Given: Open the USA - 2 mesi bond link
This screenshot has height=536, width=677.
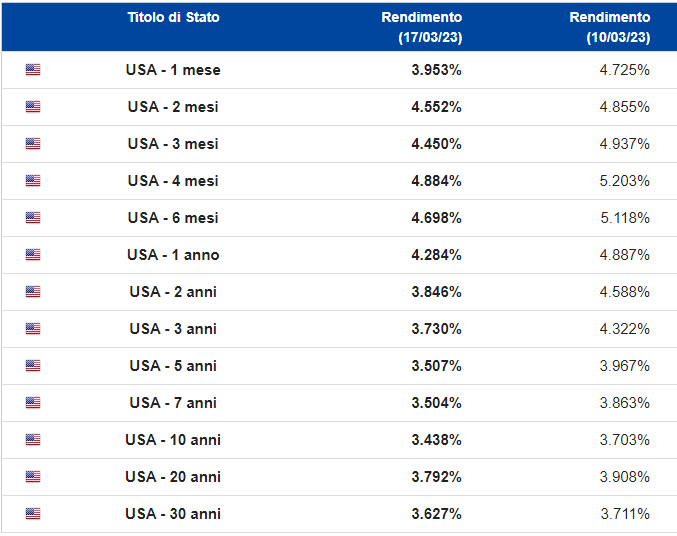Looking at the screenshot, I should tap(173, 107).
